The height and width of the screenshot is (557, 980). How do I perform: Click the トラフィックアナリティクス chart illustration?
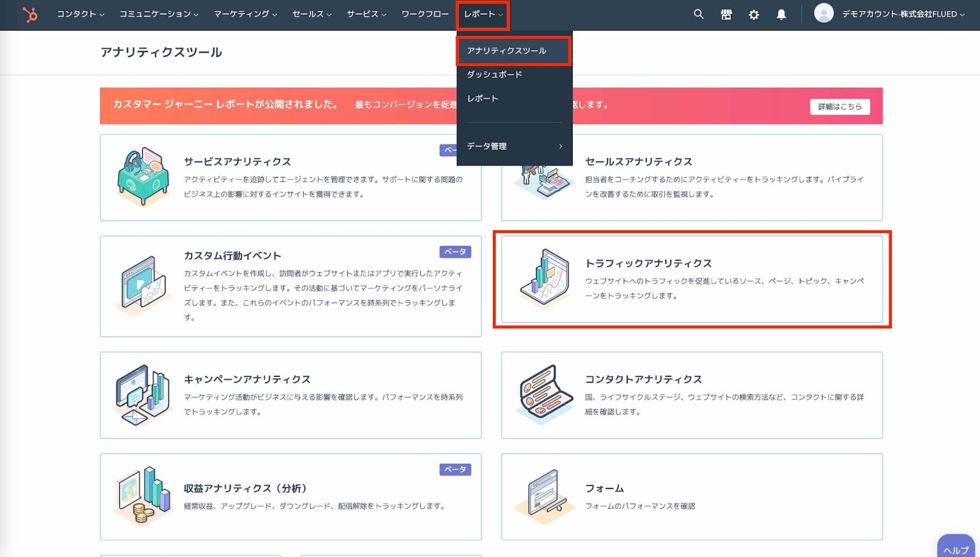point(545,278)
